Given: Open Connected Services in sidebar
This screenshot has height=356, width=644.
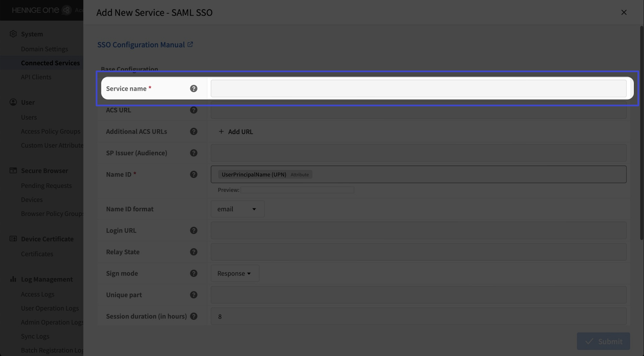Looking at the screenshot, I should pyautogui.click(x=50, y=63).
